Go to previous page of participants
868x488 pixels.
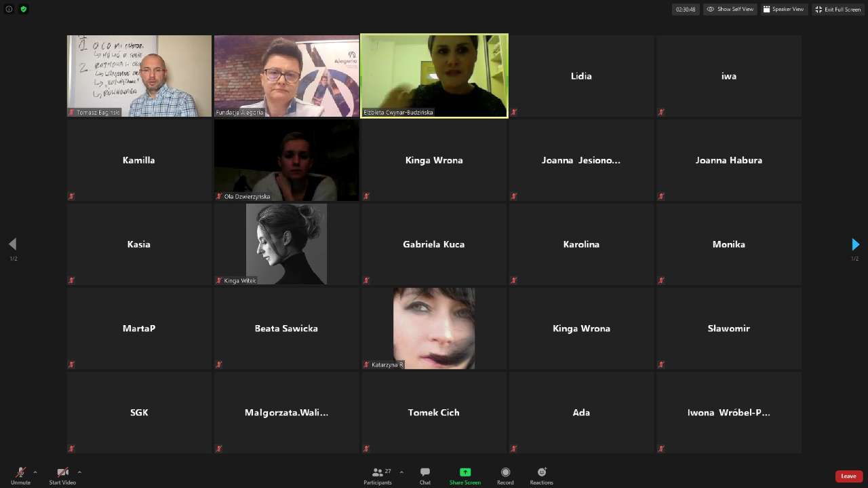pyautogui.click(x=12, y=244)
